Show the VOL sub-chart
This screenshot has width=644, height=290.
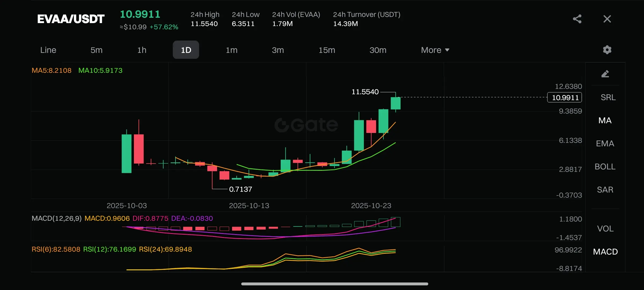[605, 229]
